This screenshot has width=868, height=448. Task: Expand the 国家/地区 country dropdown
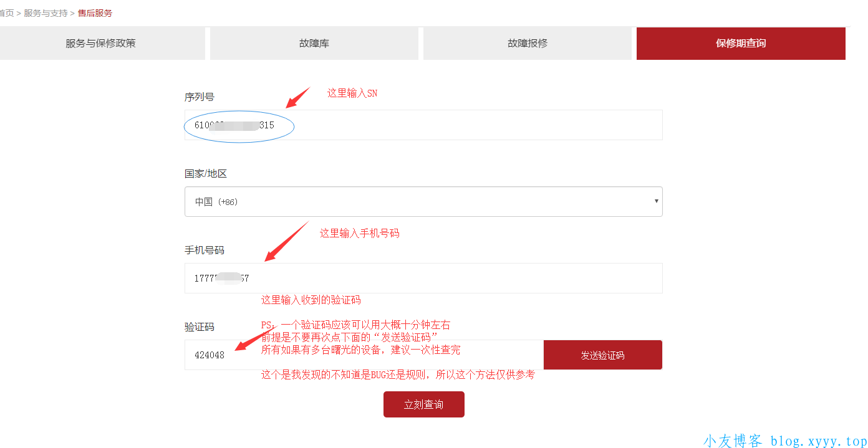pyautogui.click(x=423, y=202)
